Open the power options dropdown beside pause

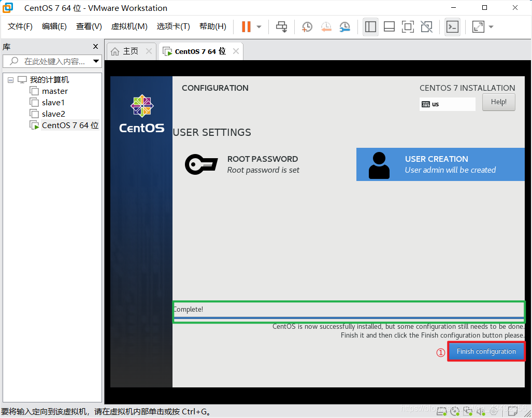(259, 27)
